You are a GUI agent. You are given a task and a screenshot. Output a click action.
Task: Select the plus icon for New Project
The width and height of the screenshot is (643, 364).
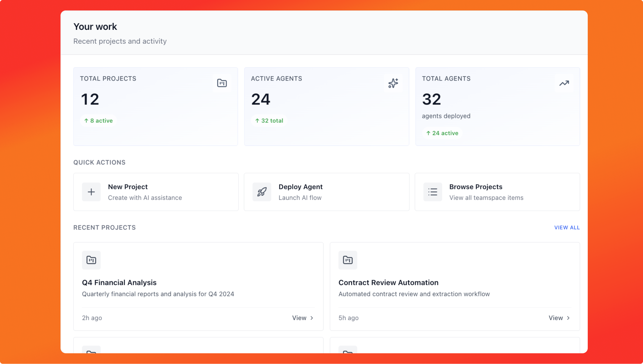[x=91, y=192]
